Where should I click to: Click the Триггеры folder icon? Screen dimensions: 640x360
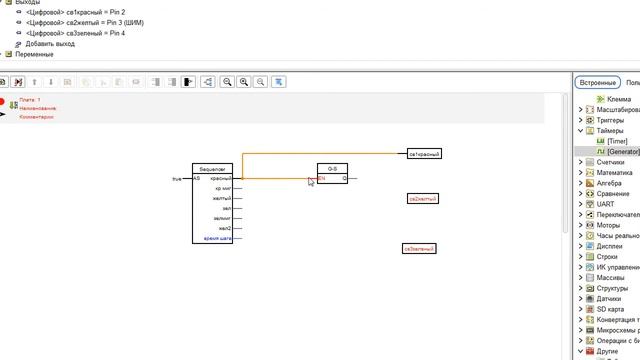pyautogui.click(x=590, y=120)
